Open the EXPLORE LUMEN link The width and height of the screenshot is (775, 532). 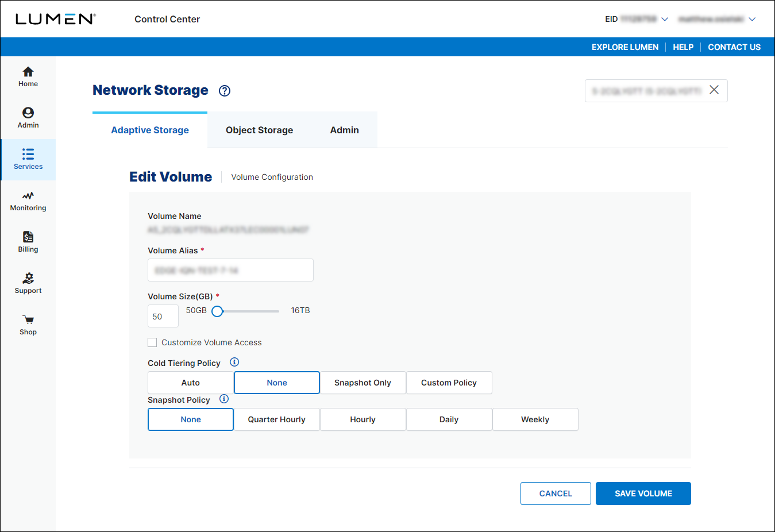[625, 47]
